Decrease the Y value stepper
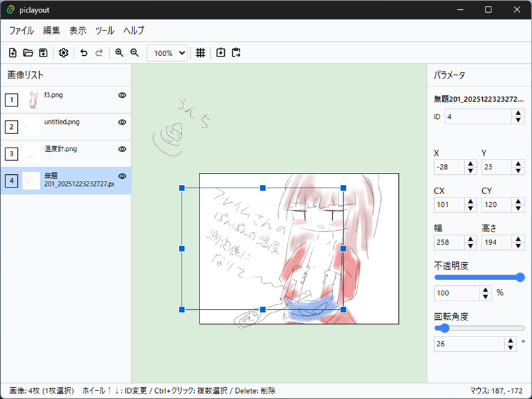532x399 pixels. pos(518,171)
